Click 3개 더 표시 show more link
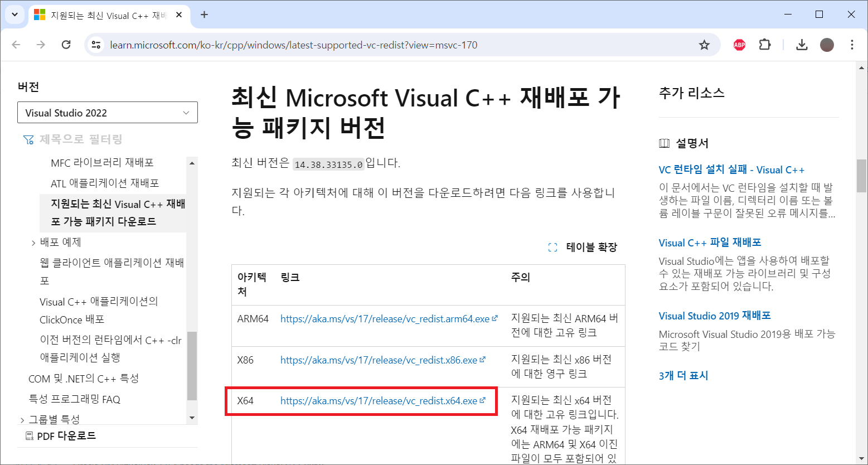Image resolution: width=868 pixels, height=465 pixels. click(683, 376)
